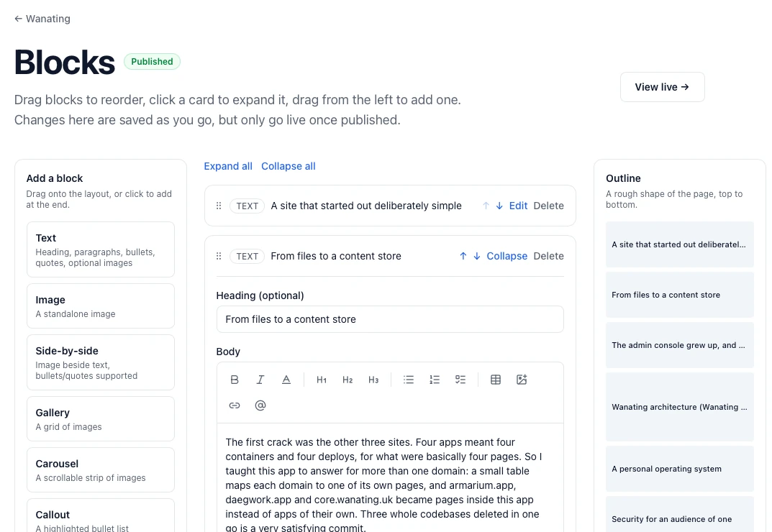Apply Heading 1 style

[322, 380]
